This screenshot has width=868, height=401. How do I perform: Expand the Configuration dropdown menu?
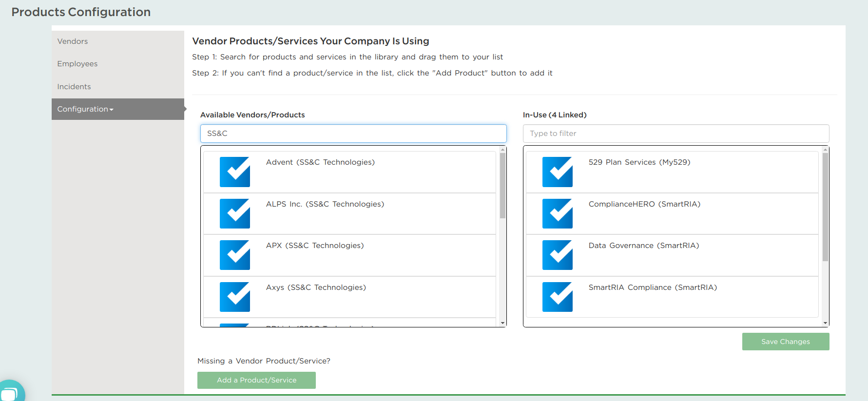118,109
